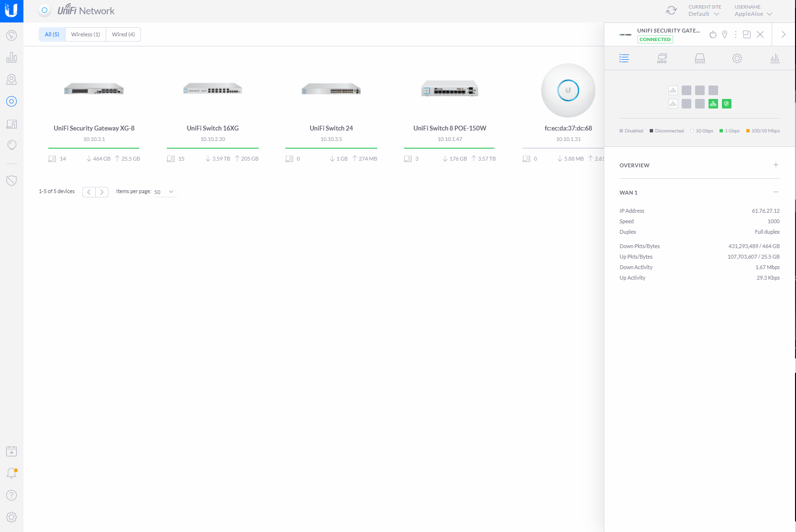Click WAN IP address 61.76.27.12
This screenshot has height=532, width=796.
pyautogui.click(x=765, y=211)
